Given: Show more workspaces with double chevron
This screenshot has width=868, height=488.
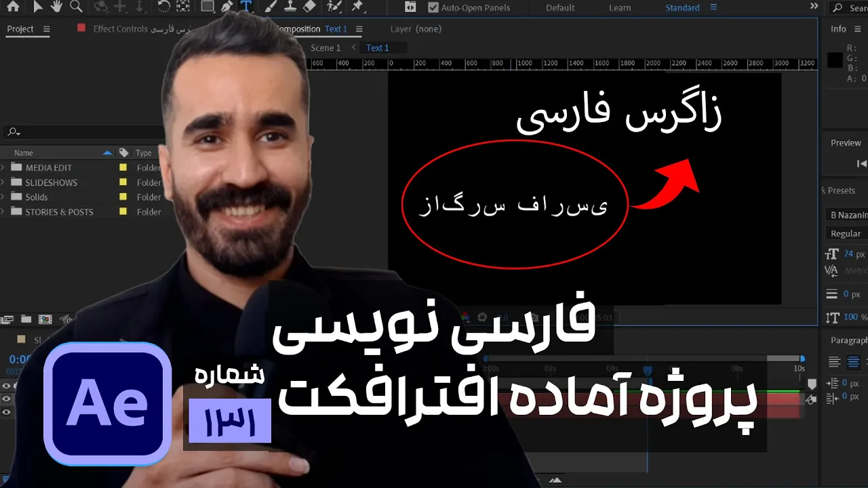Looking at the screenshot, I should [x=814, y=6].
